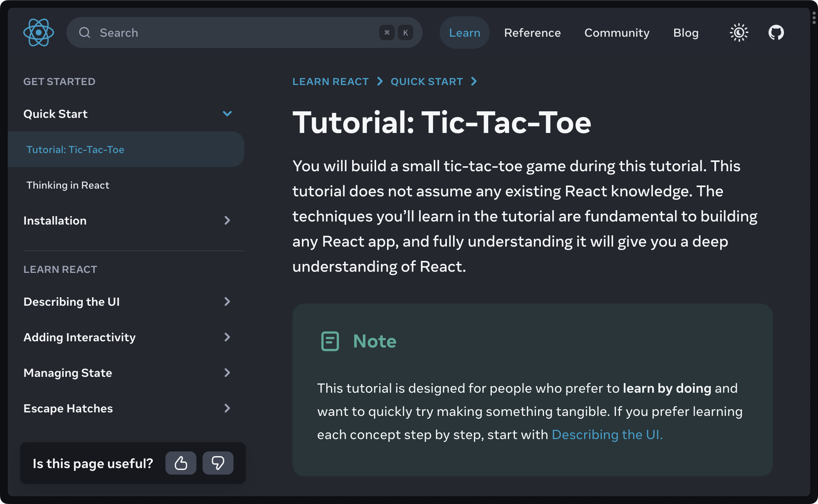Toggle between light and dark theme
Image resolution: width=818 pixels, height=504 pixels.
739,32
